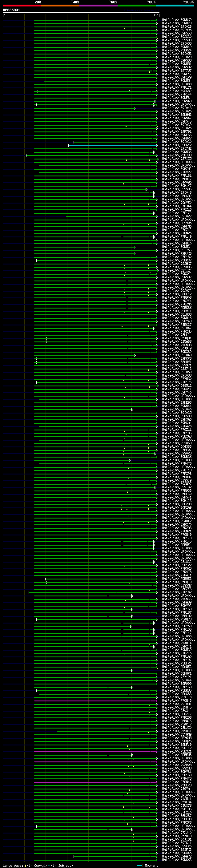Viewport: 197px width, 868px height.
Task: Open hit UniRef100_B9I043
Action: click(x=177, y=108)
